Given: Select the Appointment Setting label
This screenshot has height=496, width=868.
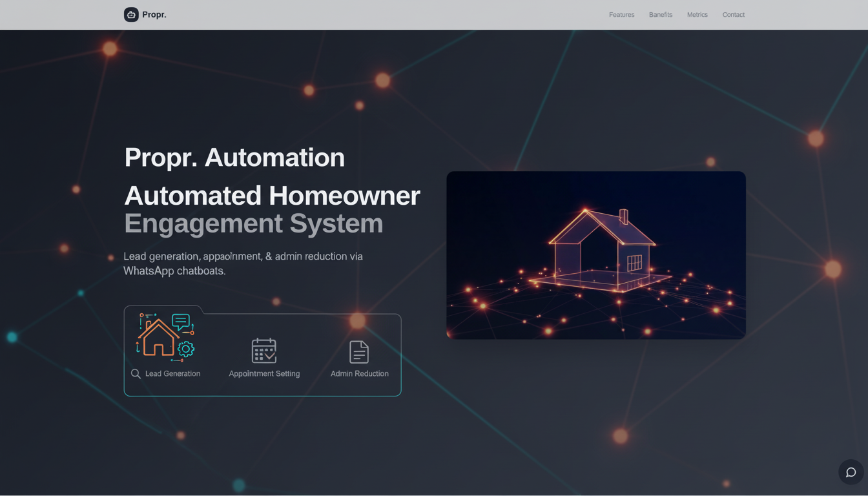Looking at the screenshot, I should 264,374.
